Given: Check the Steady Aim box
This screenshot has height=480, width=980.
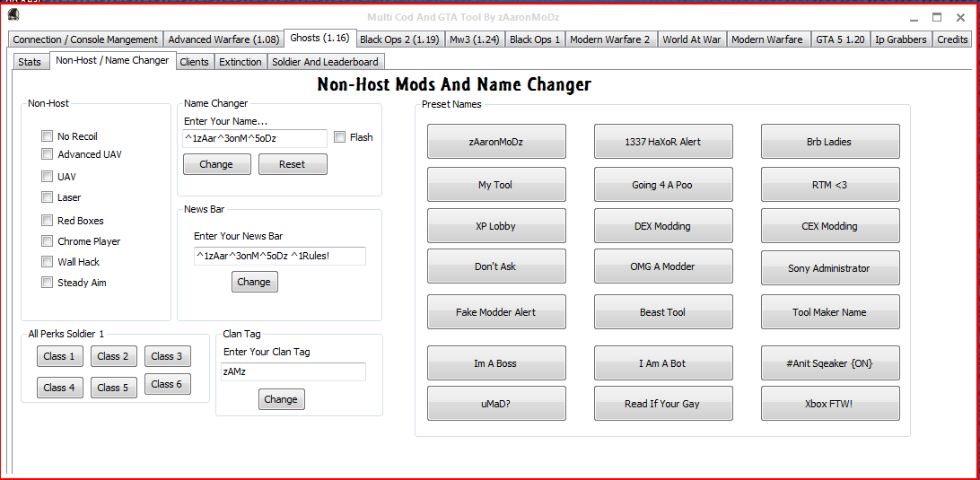Looking at the screenshot, I should [x=47, y=283].
